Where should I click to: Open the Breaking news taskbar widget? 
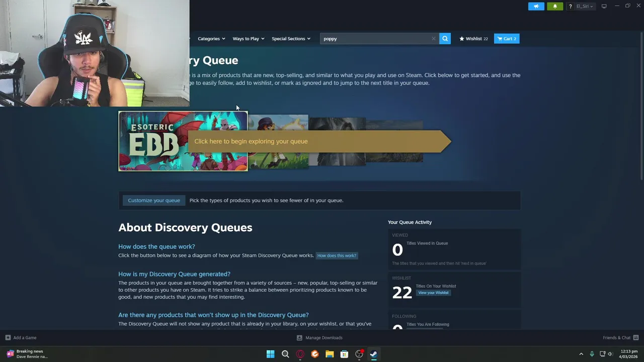coord(28,354)
